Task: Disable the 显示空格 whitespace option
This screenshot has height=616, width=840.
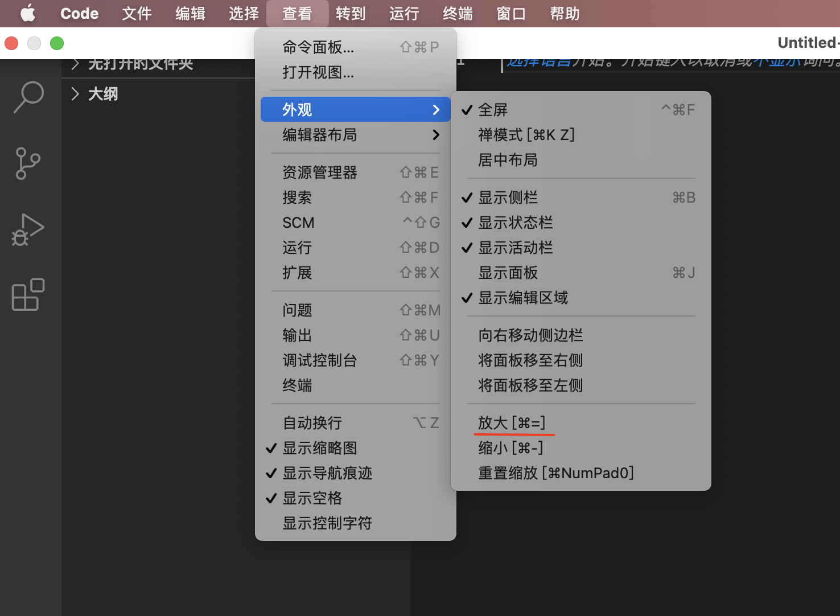Action: 312,498
